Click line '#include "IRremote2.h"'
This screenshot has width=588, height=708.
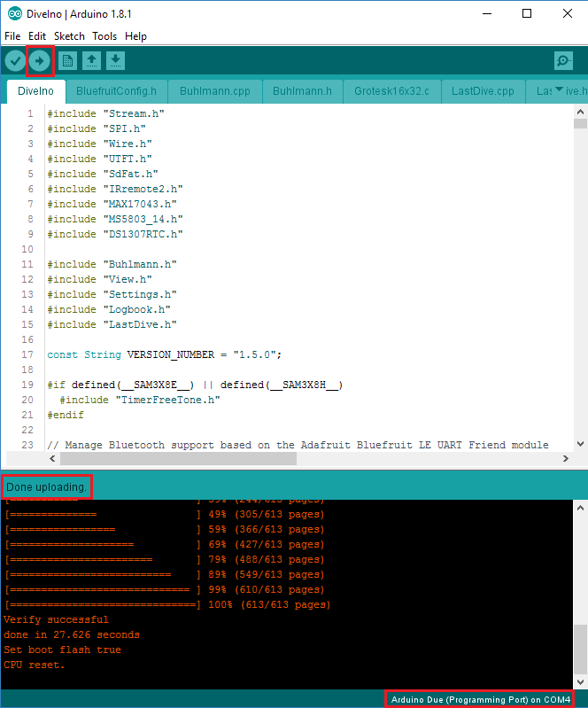(115, 189)
